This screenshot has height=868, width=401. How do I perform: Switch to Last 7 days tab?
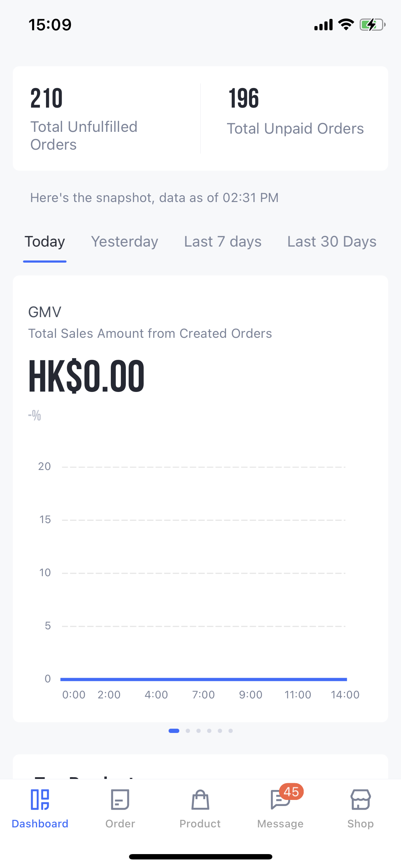tap(223, 242)
